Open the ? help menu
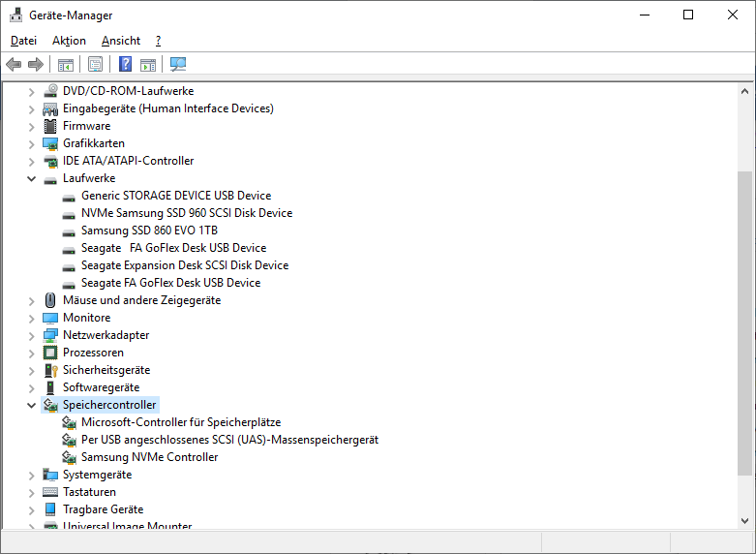The width and height of the screenshot is (756, 554). 158,41
